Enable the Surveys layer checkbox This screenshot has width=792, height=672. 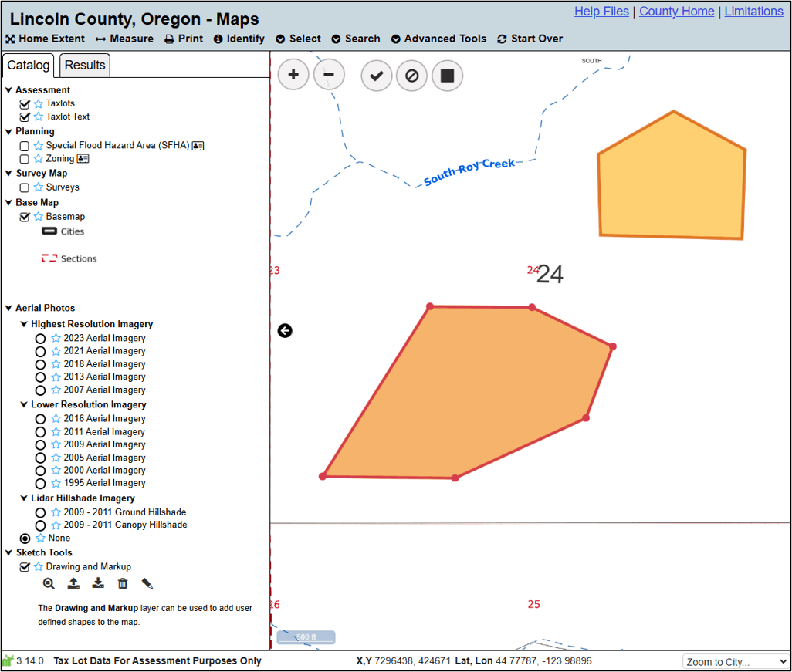(x=24, y=187)
